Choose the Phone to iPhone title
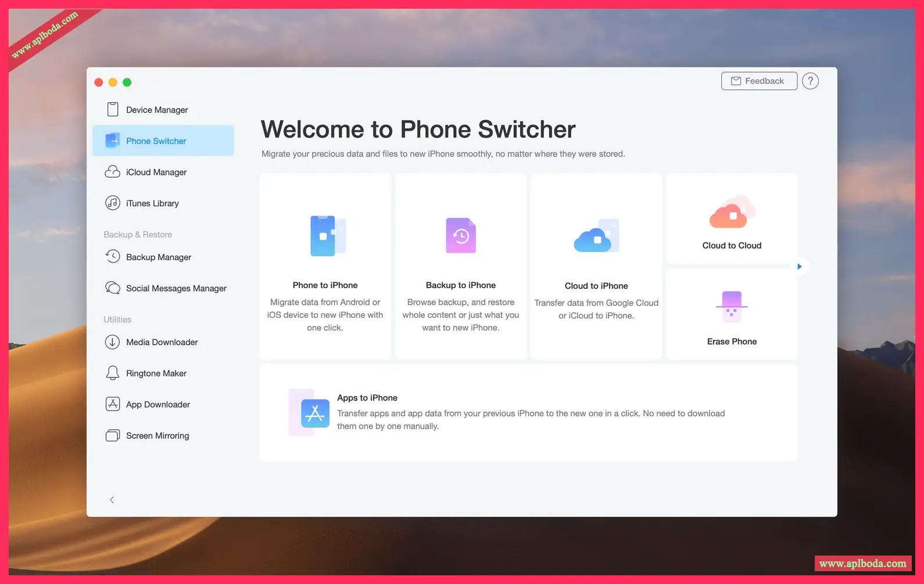 325,285
